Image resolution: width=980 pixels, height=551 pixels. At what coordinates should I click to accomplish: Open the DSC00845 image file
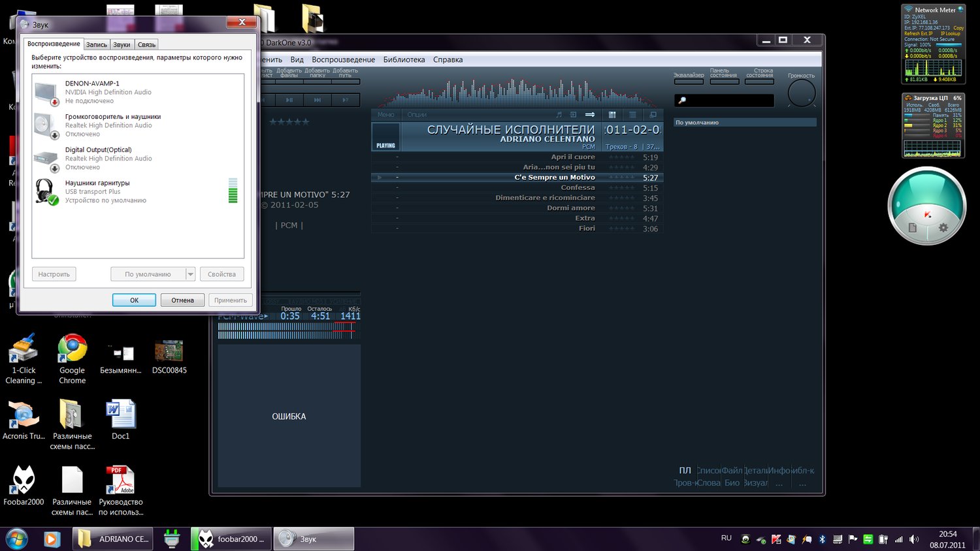tap(169, 356)
